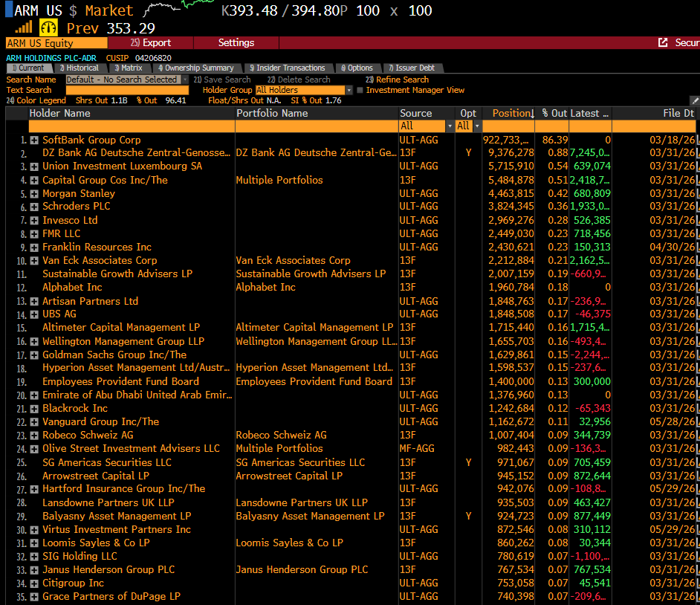The height and width of the screenshot is (605, 700).
Task: Expand the Franklin Resources Inc row
Action: (x=34, y=247)
